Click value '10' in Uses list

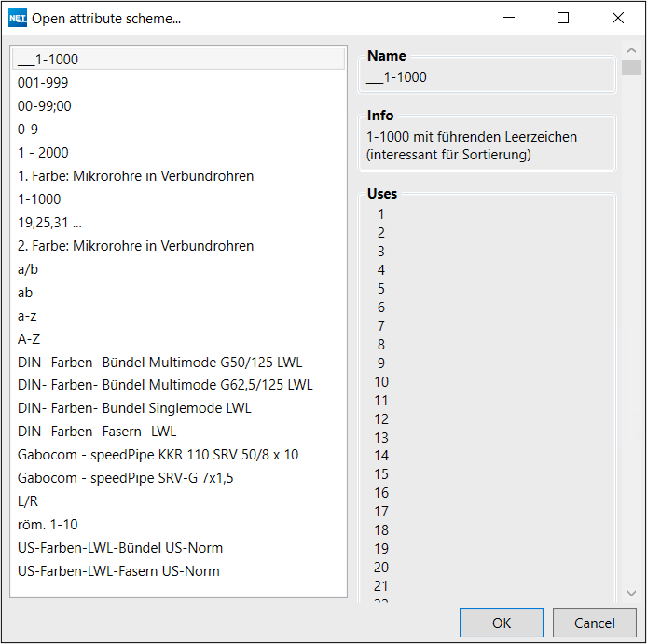tap(381, 381)
